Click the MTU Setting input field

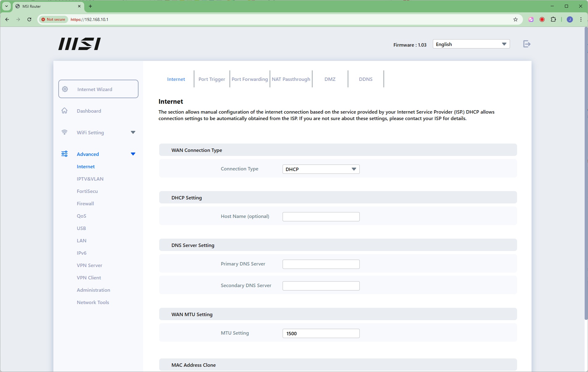point(321,333)
